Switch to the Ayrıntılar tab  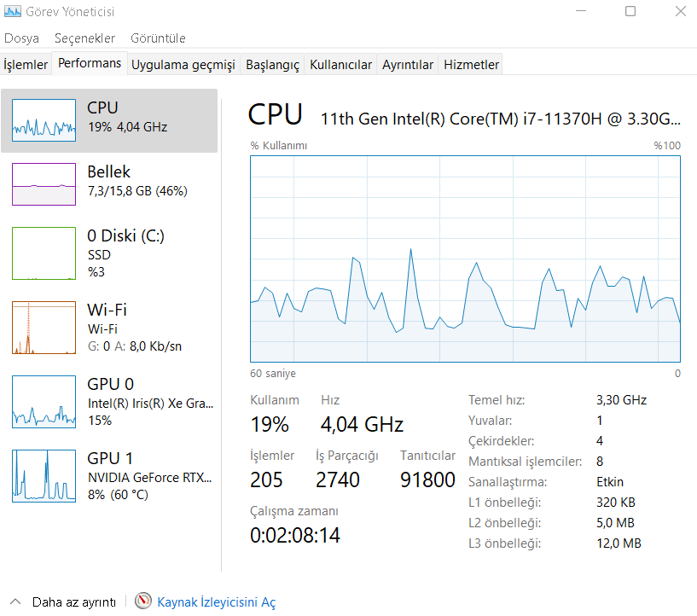tap(408, 65)
